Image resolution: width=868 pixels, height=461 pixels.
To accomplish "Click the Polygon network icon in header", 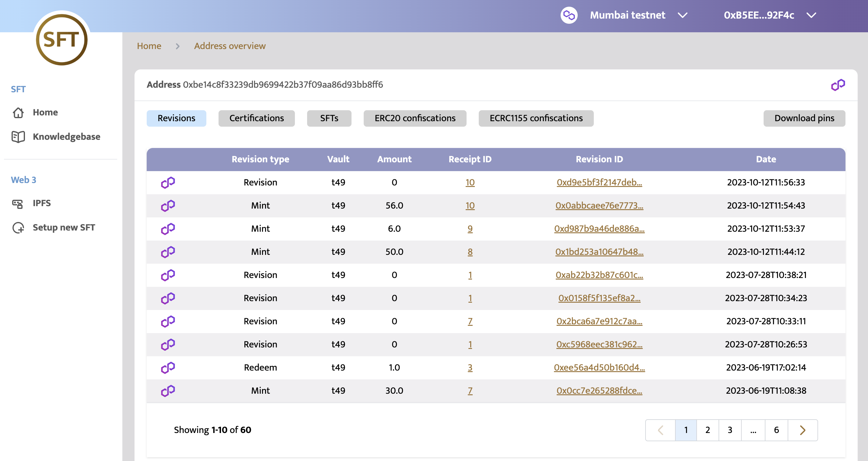I will pyautogui.click(x=569, y=15).
